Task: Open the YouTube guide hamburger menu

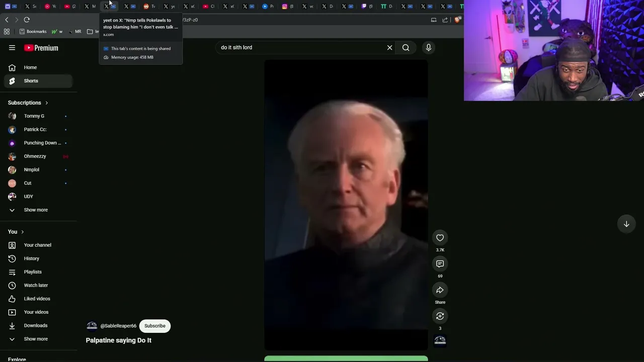Action: (x=12, y=48)
